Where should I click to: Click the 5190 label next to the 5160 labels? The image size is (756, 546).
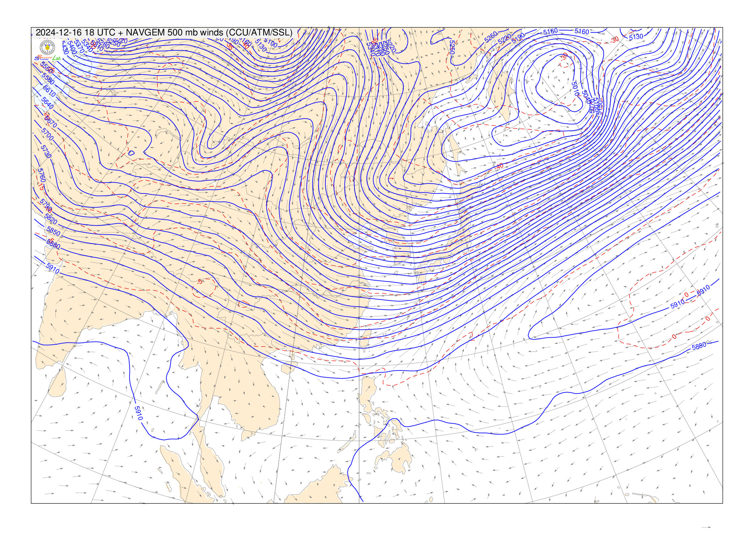518,37
